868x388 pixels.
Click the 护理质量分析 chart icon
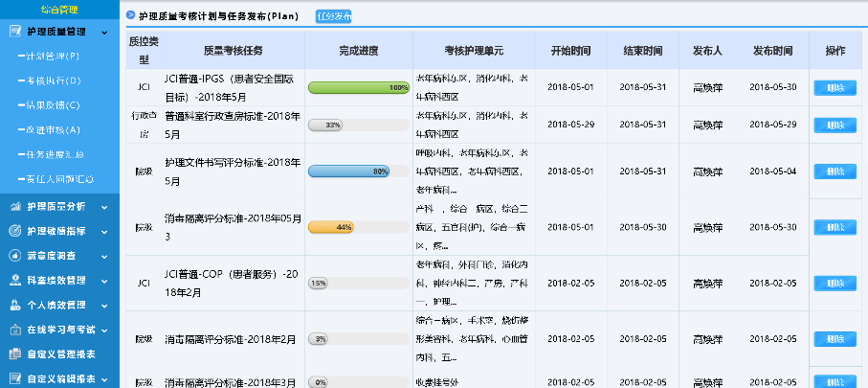tap(15, 206)
